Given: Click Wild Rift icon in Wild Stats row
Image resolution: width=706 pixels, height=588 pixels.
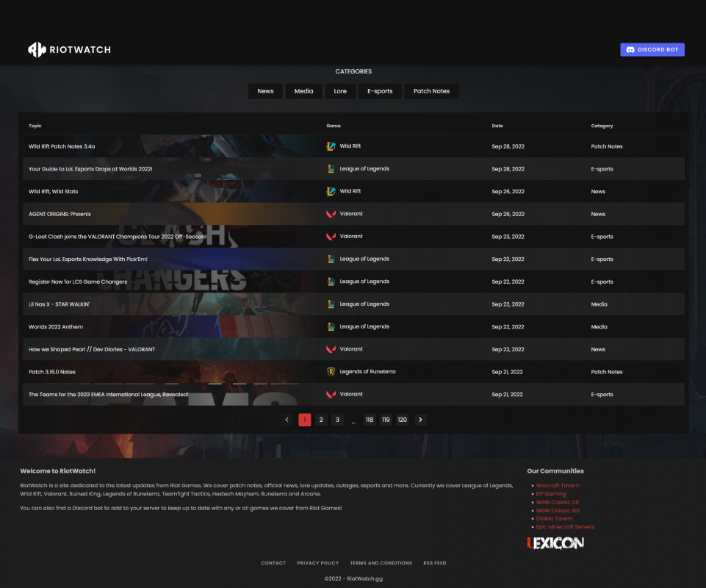Looking at the screenshot, I should [x=331, y=191].
